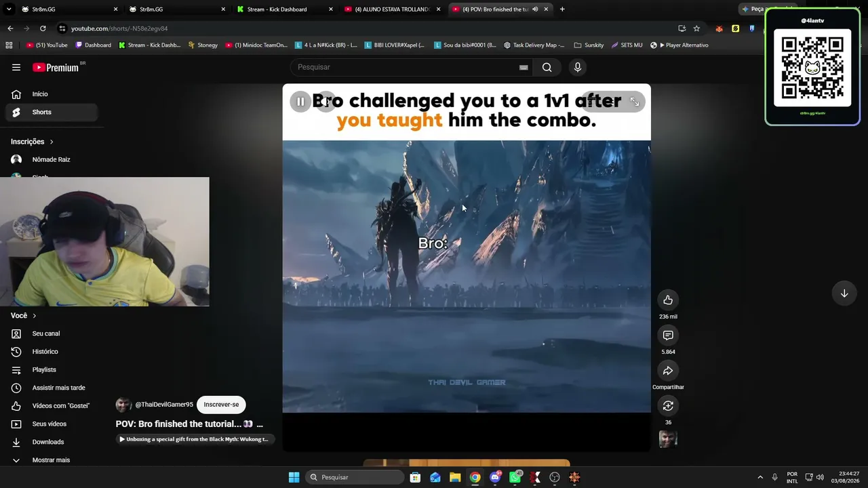Click the Pesquisar search field on YouTube

point(407,67)
